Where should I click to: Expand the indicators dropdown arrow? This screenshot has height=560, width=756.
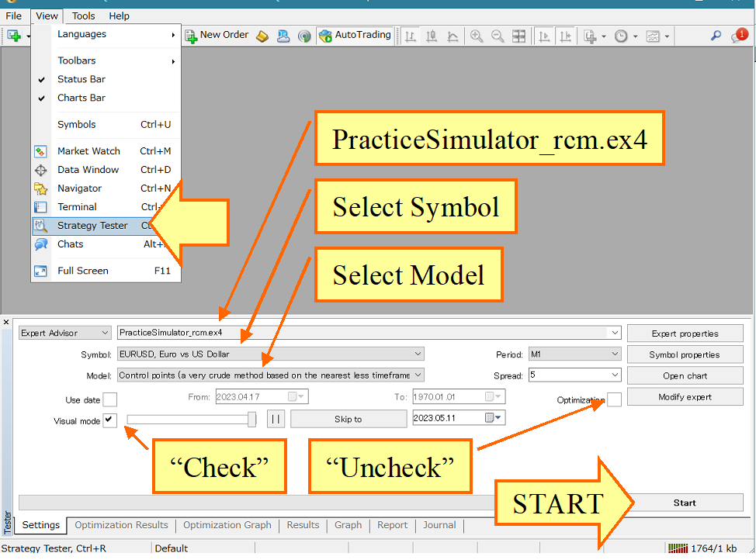pyautogui.click(x=604, y=36)
